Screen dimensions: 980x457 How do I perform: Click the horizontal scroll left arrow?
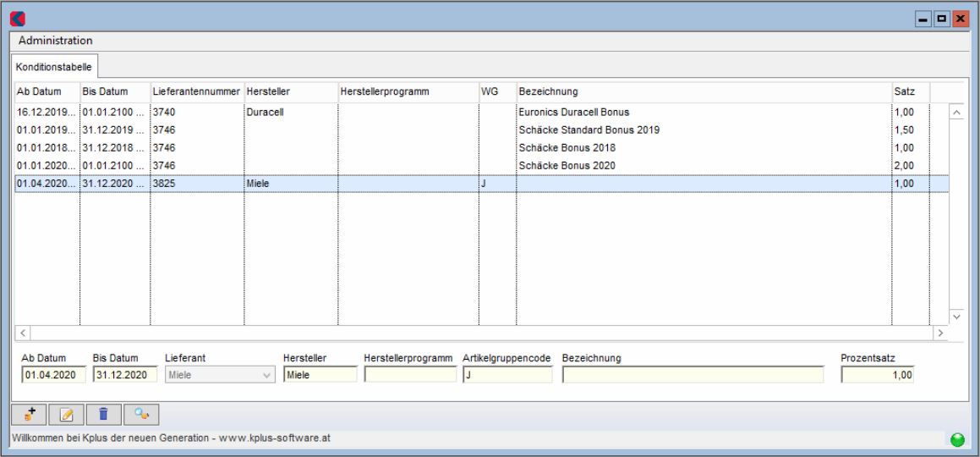pos(22,333)
